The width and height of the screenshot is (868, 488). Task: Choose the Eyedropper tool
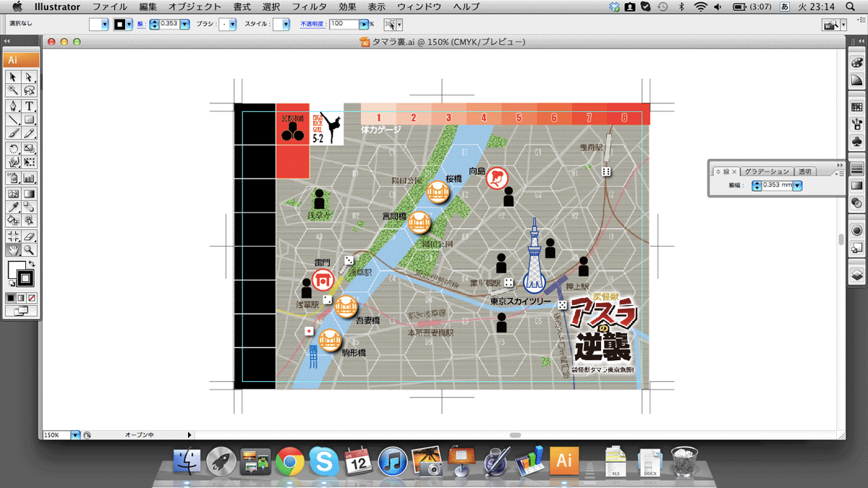[x=14, y=207]
